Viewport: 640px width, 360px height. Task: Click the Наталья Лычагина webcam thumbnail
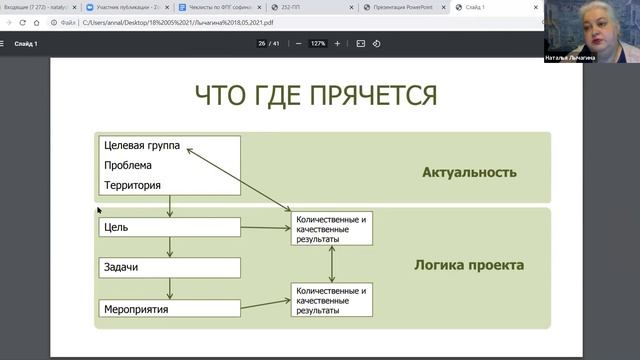click(x=592, y=31)
